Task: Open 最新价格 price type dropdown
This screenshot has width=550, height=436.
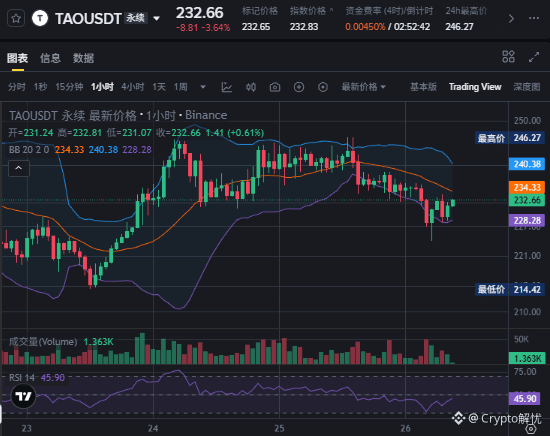Action: point(363,87)
